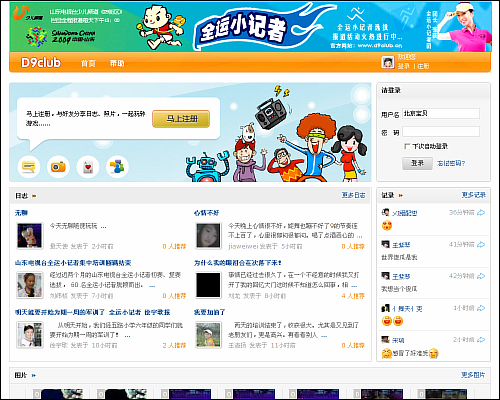
Task: Open the 首页 home menu item
Action: (x=88, y=63)
